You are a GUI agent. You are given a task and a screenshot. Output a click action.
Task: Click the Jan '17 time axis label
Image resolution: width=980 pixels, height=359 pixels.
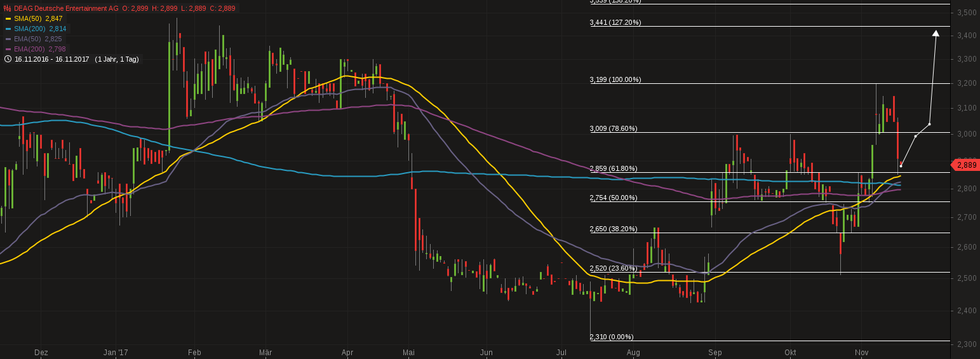pyautogui.click(x=116, y=352)
